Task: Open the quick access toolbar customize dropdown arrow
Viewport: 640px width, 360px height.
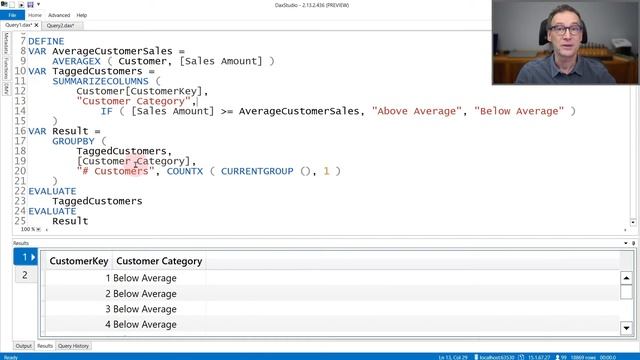Action: [x=38, y=4]
